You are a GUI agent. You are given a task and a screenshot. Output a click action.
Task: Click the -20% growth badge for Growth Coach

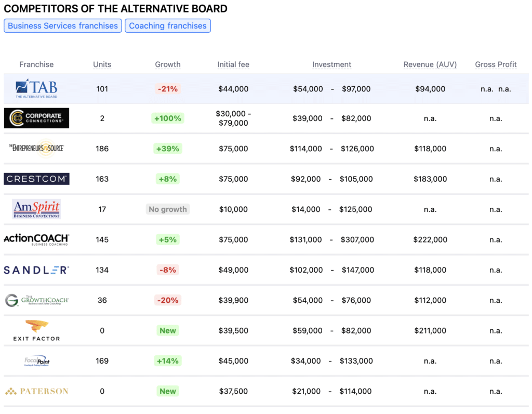[168, 300]
